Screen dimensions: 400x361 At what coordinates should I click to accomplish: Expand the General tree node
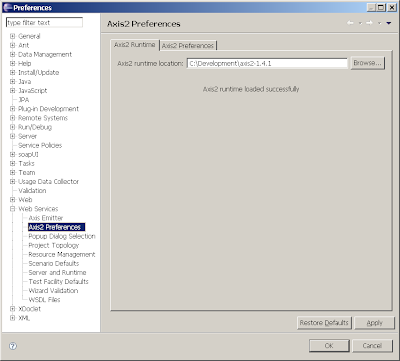pos(12,36)
